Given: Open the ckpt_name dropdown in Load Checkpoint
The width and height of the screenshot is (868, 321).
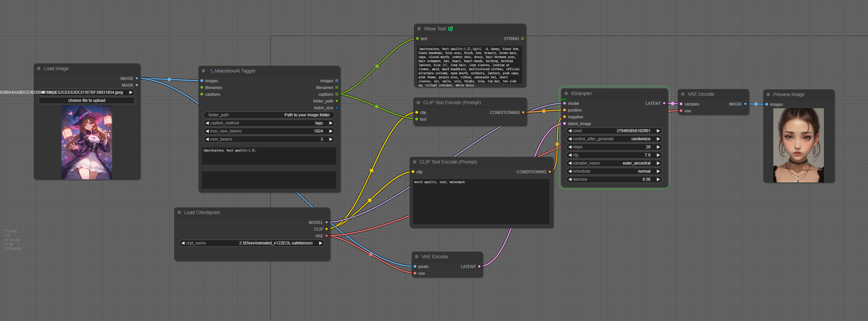Looking at the screenshot, I should [x=252, y=243].
